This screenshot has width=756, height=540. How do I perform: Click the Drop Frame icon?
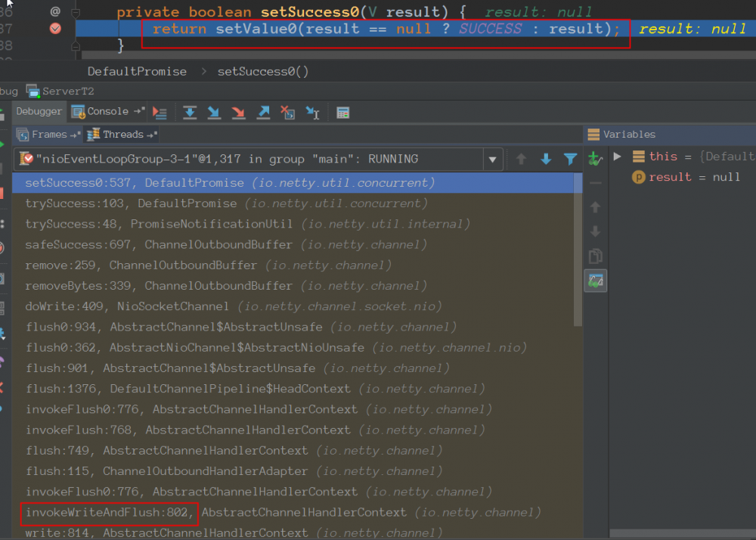(x=287, y=112)
